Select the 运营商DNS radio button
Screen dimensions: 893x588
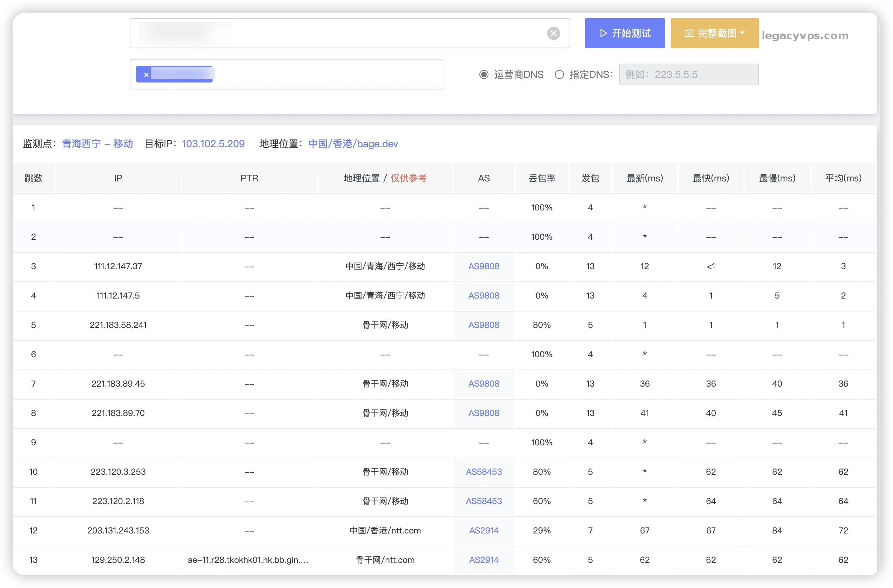[484, 74]
